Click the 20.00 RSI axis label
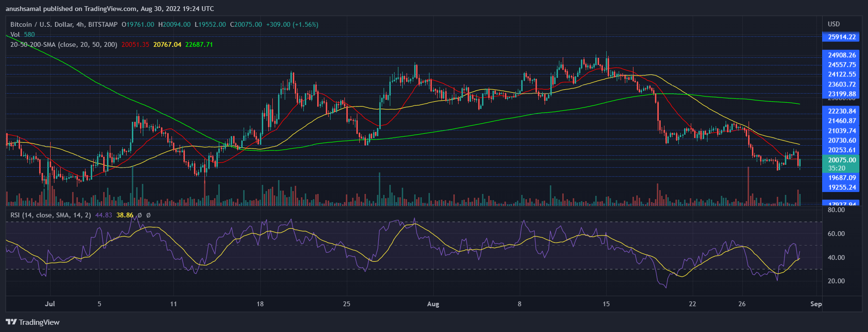This screenshot has width=868, height=332. [836, 281]
